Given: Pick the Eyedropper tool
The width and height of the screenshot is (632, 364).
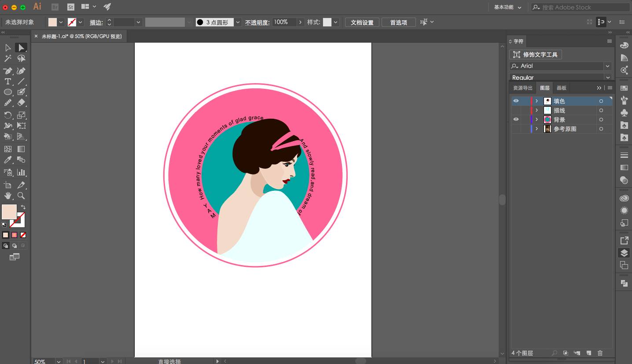Looking at the screenshot, I should (7, 160).
